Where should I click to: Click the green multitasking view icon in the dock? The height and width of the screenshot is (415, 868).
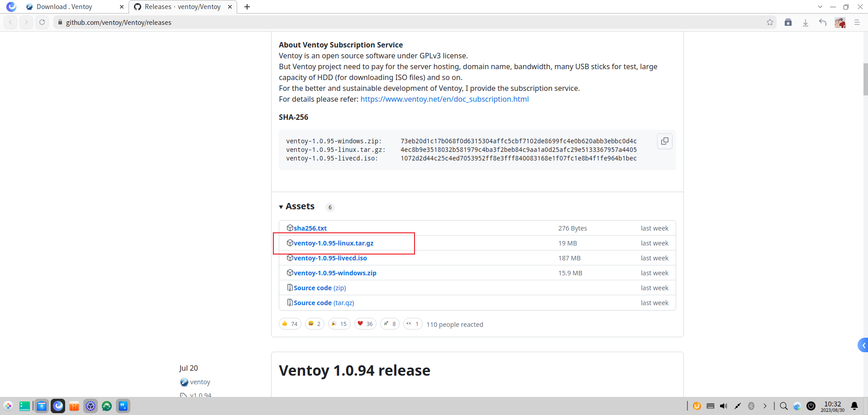[x=24, y=406]
